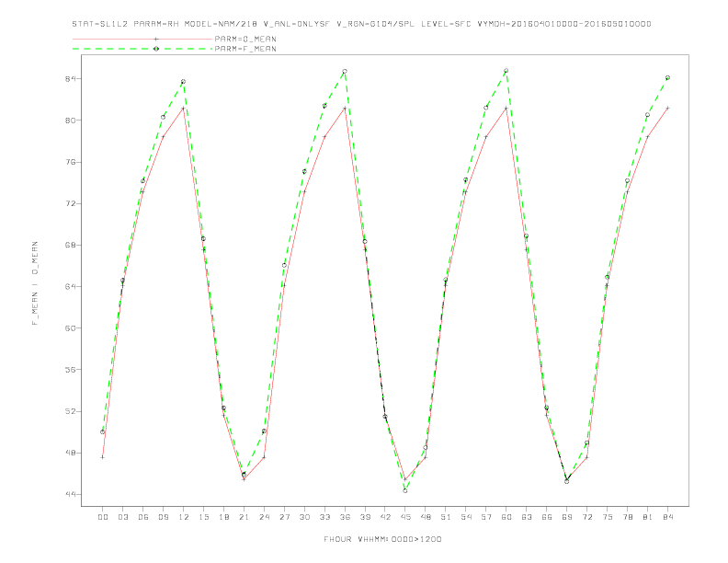Click the x-axis tick label 30

[304, 517]
